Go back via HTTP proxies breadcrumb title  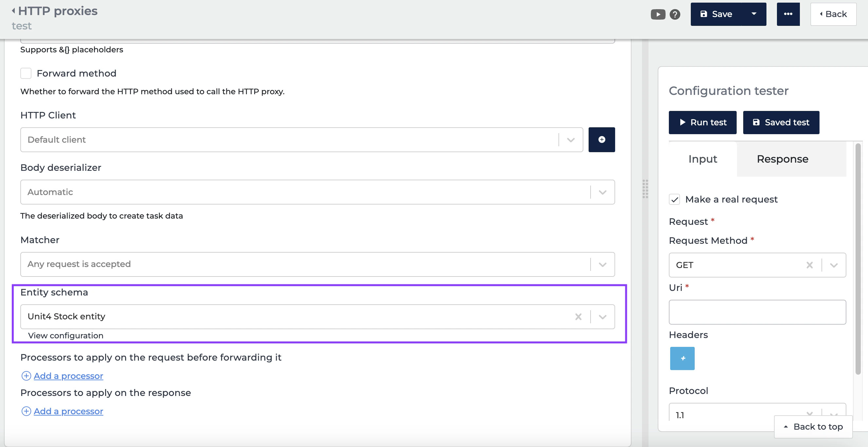tap(58, 11)
